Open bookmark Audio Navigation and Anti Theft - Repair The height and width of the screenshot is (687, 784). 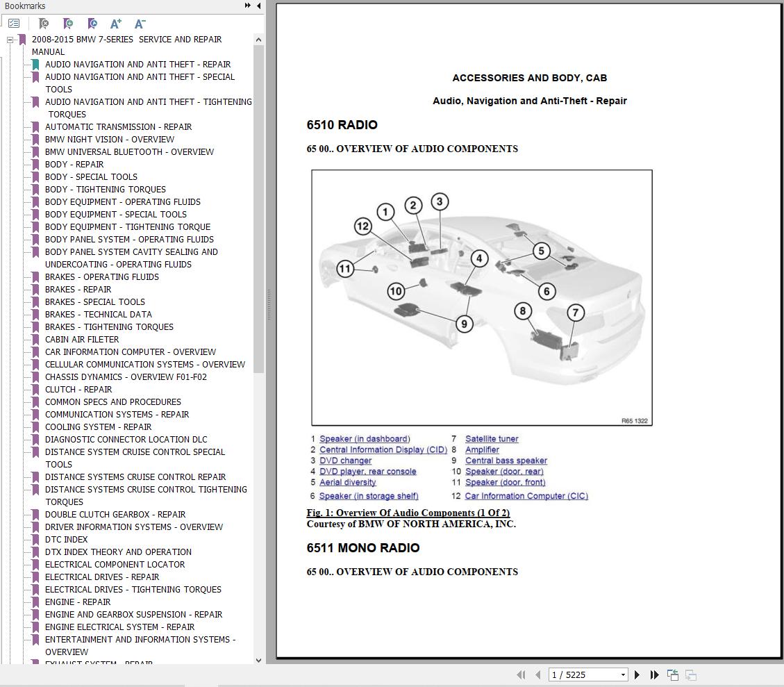pos(137,65)
